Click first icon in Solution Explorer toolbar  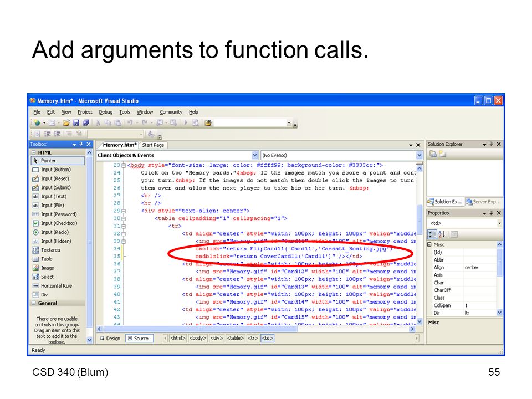pyautogui.click(x=433, y=154)
